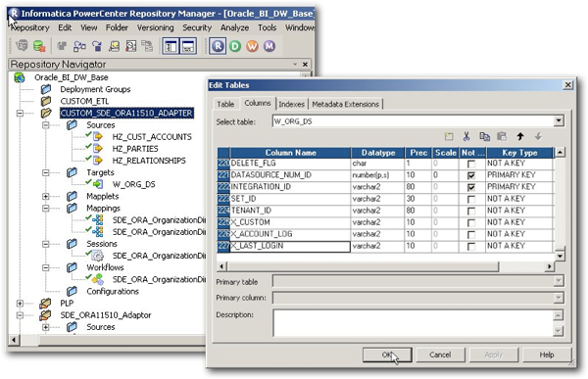Click the HZ_CUST_ACCOUNTS source icon
This screenshot has height=379, width=588.
pos(98,136)
